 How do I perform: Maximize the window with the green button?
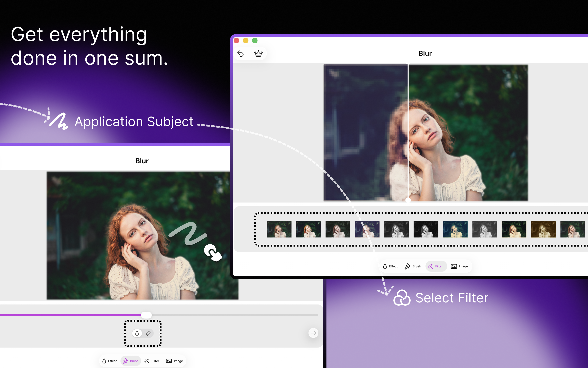point(255,40)
